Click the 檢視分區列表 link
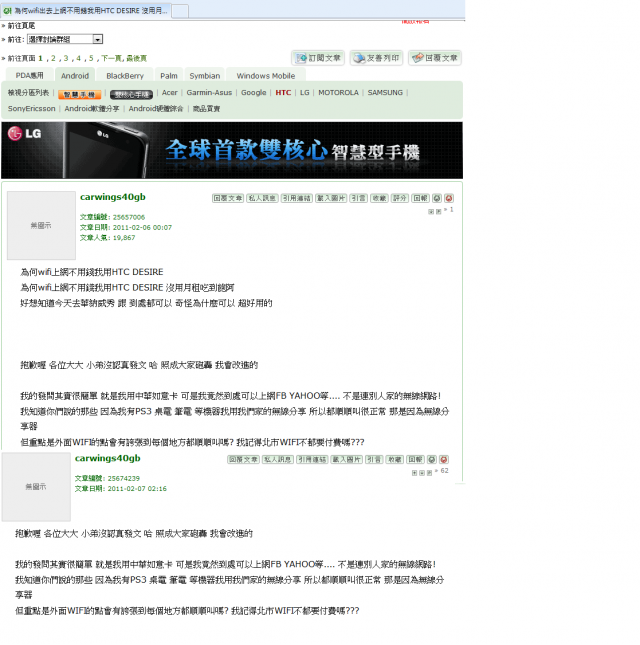640x645 pixels. pyautogui.click(x=28, y=93)
